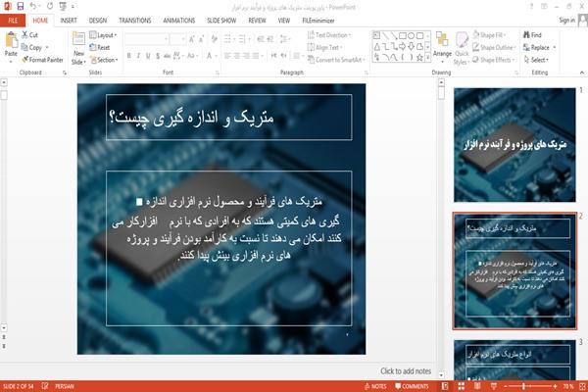This screenshot has height=392, width=588.
Task: Toggle Italic formatting
Action: pos(138,56)
